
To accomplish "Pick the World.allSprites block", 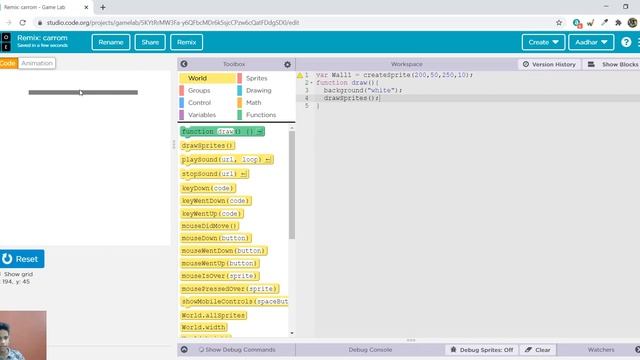I will coord(214,316).
